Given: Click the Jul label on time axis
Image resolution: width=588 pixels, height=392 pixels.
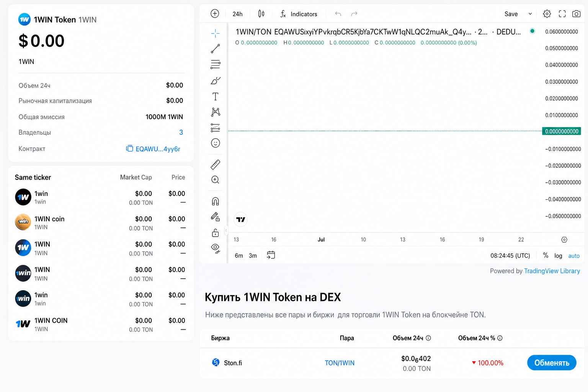Looking at the screenshot, I should [321, 240].
